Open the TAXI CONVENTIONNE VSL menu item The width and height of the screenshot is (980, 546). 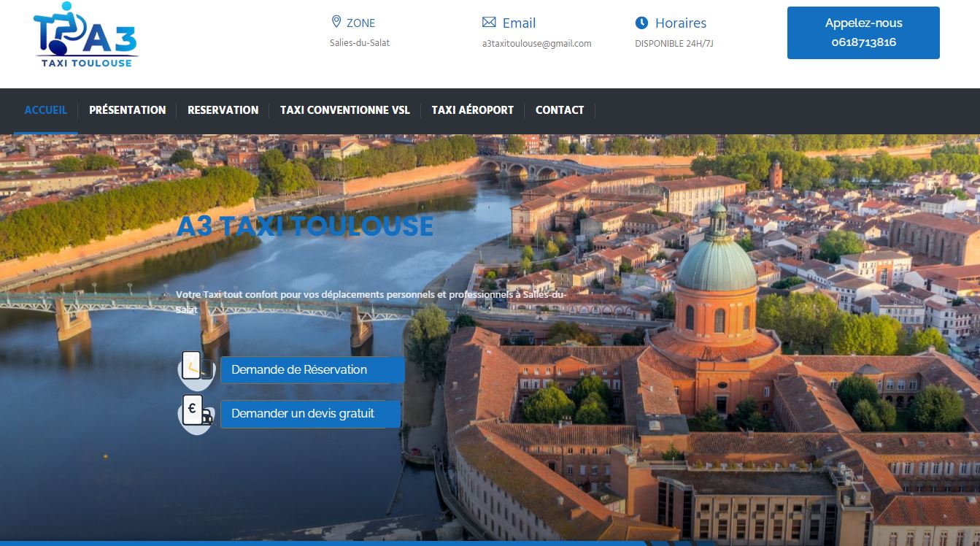pos(344,110)
